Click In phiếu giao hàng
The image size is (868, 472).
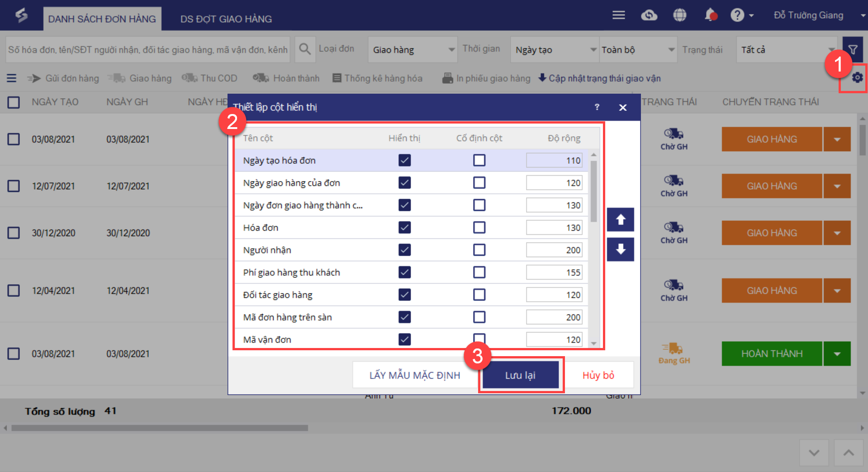(486, 78)
